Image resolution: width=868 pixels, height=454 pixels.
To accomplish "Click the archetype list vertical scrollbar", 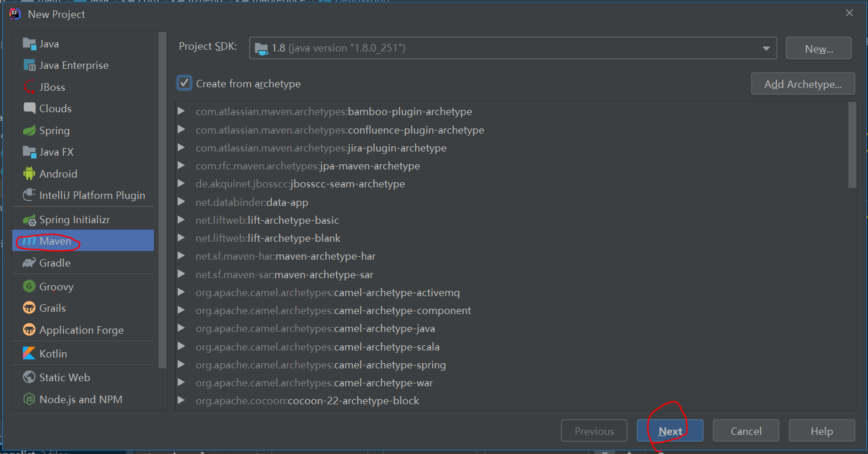I will 852,145.
